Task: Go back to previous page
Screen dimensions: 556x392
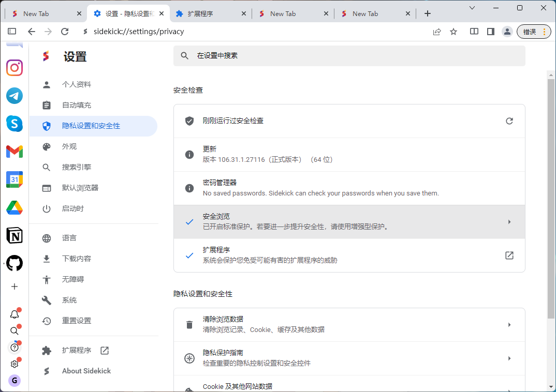Action: pos(32,32)
